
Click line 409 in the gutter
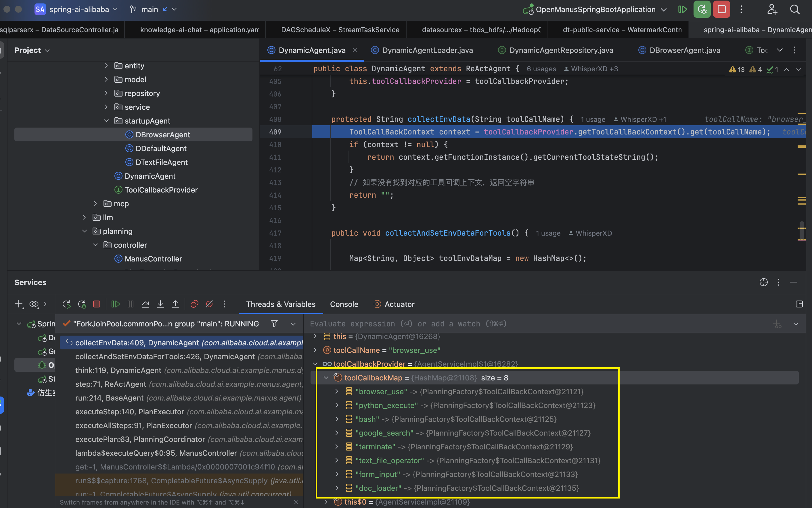275,132
